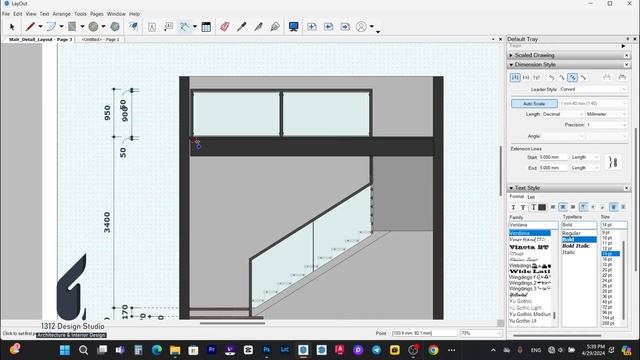The height and width of the screenshot is (360, 640).
Task: Toggle right text alignment in Text Style
Action: coord(573,207)
